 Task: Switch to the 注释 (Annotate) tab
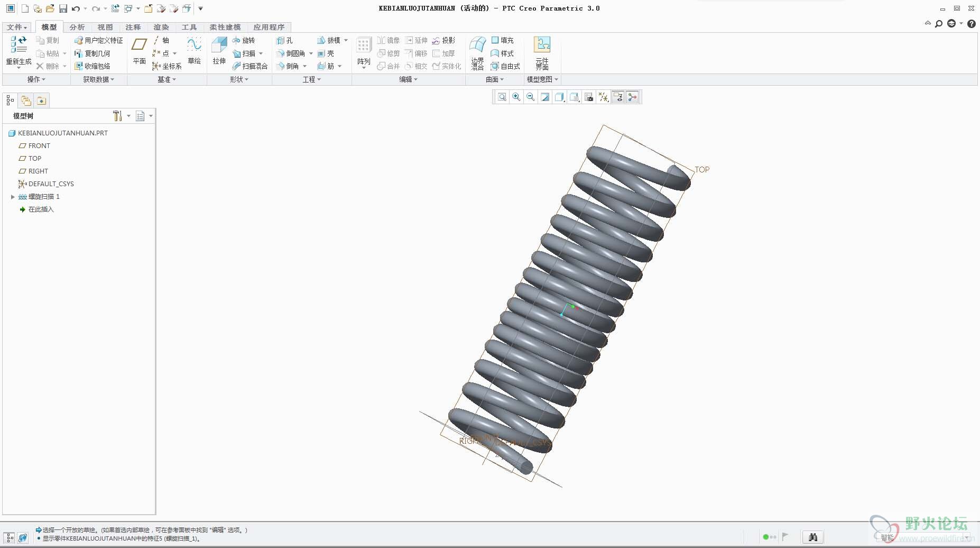point(133,27)
